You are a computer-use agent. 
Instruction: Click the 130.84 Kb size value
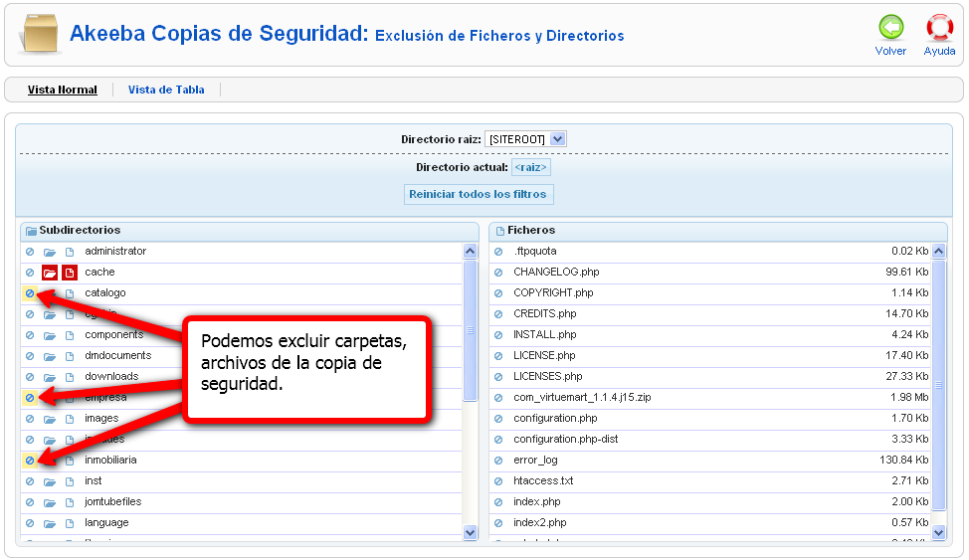coord(903,460)
